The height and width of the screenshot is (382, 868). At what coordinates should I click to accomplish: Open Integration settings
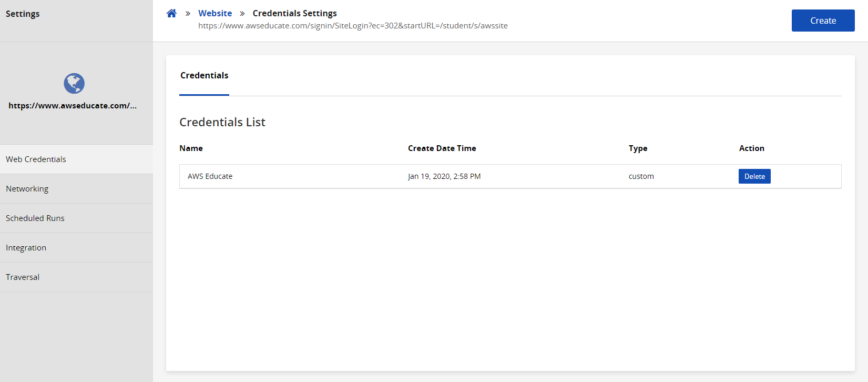pyautogui.click(x=76, y=247)
